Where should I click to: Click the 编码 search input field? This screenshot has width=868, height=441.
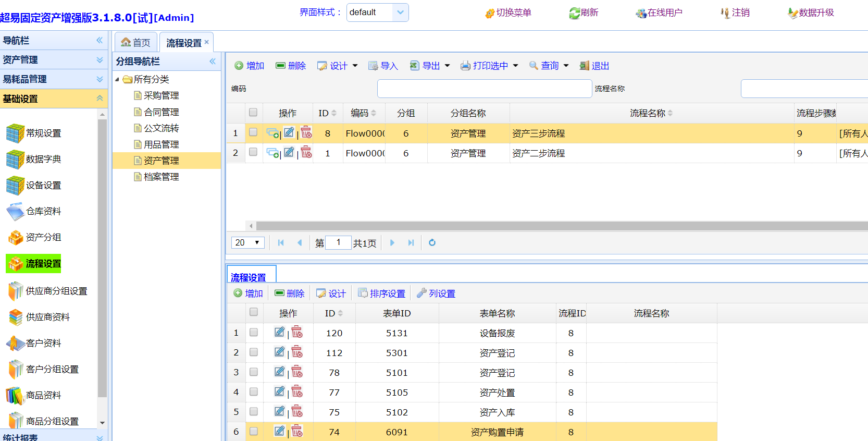click(x=484, y=89)
